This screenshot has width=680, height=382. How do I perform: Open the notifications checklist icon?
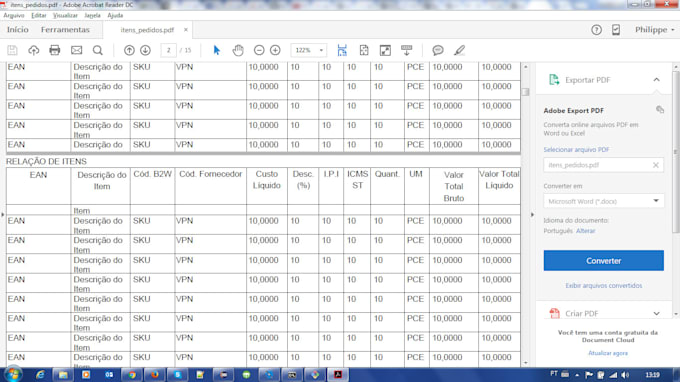(x=616, y=30)
